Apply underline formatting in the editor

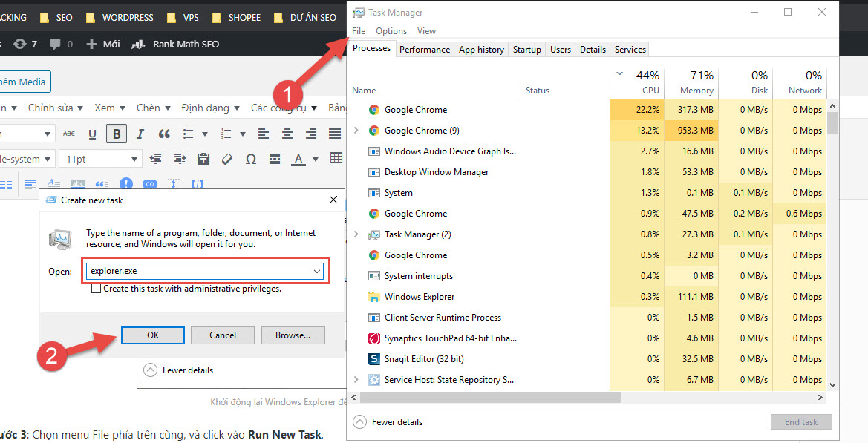(x=93, y=134)
